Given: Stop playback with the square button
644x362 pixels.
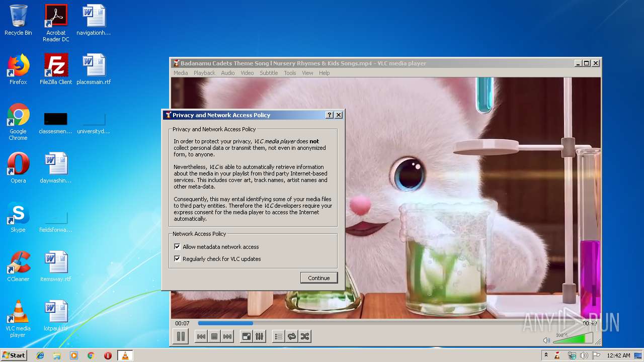Looking at the screenshot, I should pyautogui.click(x=214, y=336).
